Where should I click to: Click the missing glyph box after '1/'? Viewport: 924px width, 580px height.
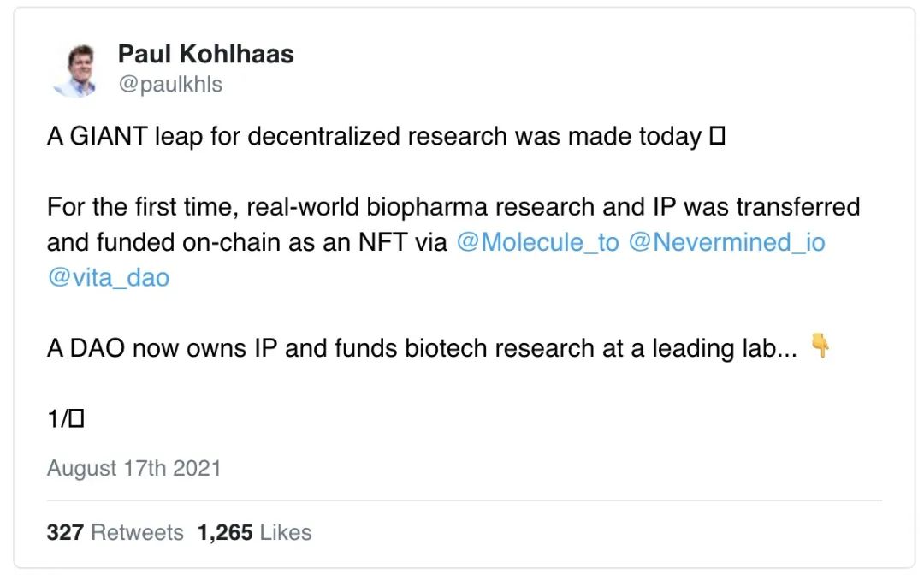77,419
